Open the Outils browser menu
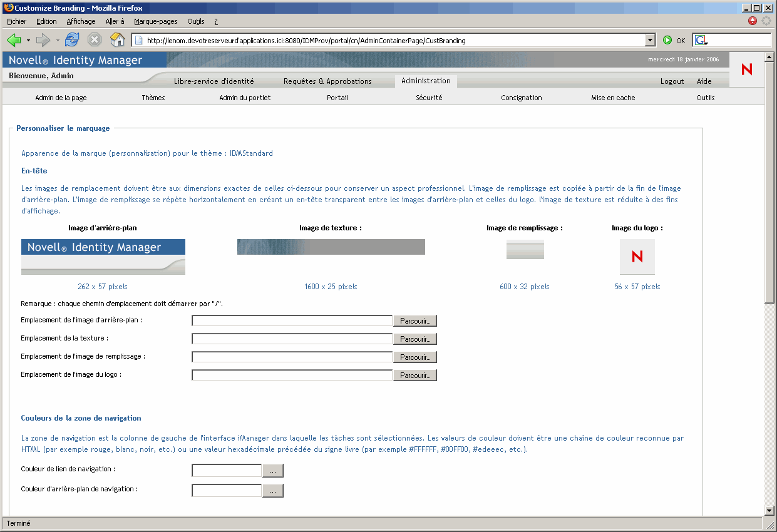Viewport: 777px width, 532px height. point(196,21)
